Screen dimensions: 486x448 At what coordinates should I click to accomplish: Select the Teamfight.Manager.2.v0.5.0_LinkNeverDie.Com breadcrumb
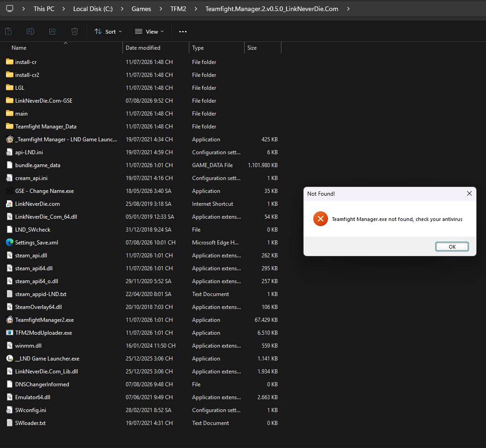271,9
